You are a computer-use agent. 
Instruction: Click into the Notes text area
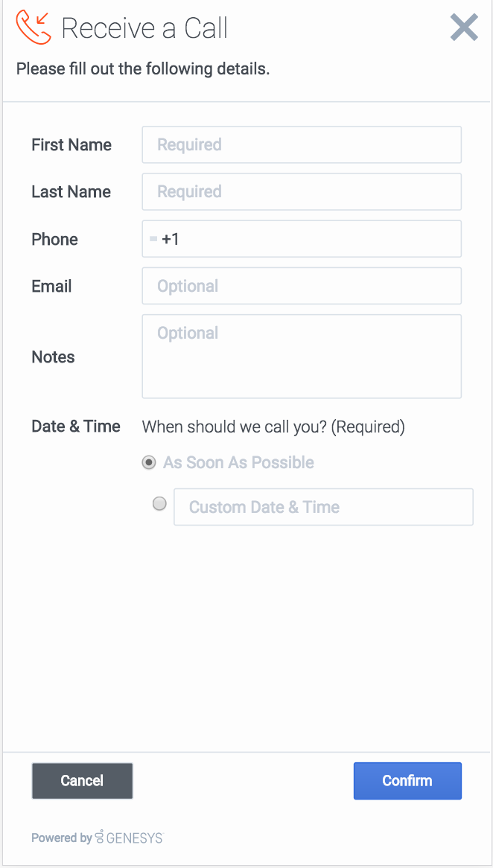coord(301,356)
